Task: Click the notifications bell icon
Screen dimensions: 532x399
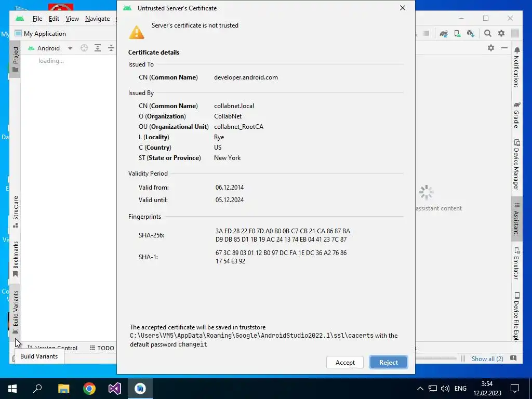Action: point(517,50)
